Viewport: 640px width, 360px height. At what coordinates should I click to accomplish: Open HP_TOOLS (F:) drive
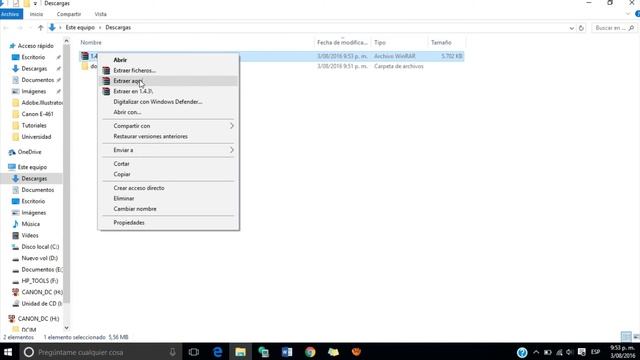point(40,281)
